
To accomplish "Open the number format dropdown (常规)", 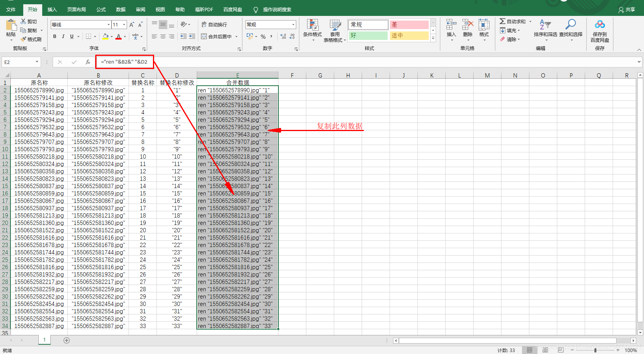I will point(293,24).
